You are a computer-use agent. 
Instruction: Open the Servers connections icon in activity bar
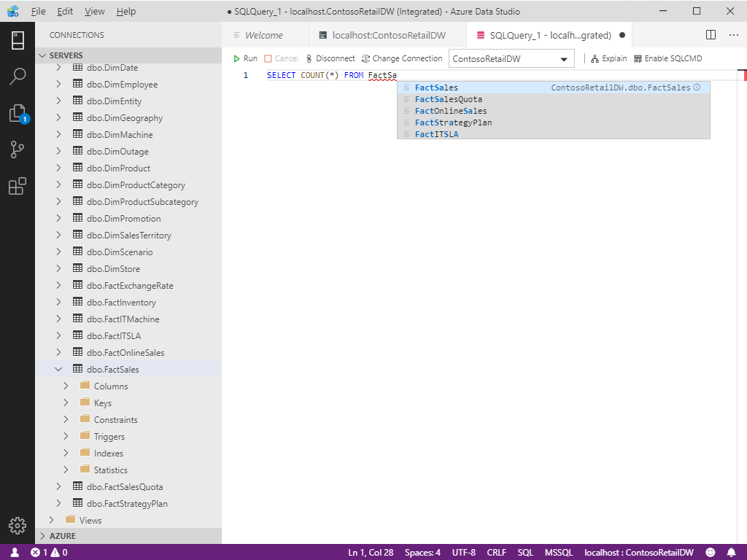pos(18,40)
